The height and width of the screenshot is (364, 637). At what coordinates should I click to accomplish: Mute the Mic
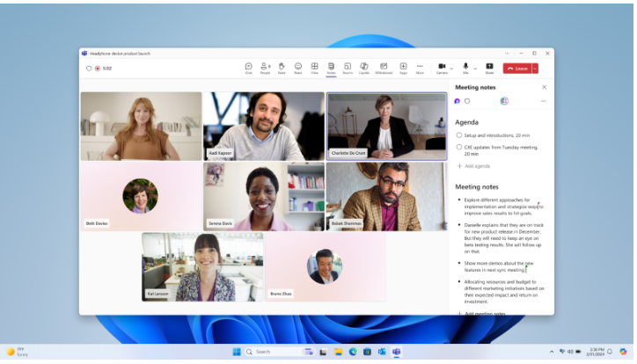[x=465, y=69]
